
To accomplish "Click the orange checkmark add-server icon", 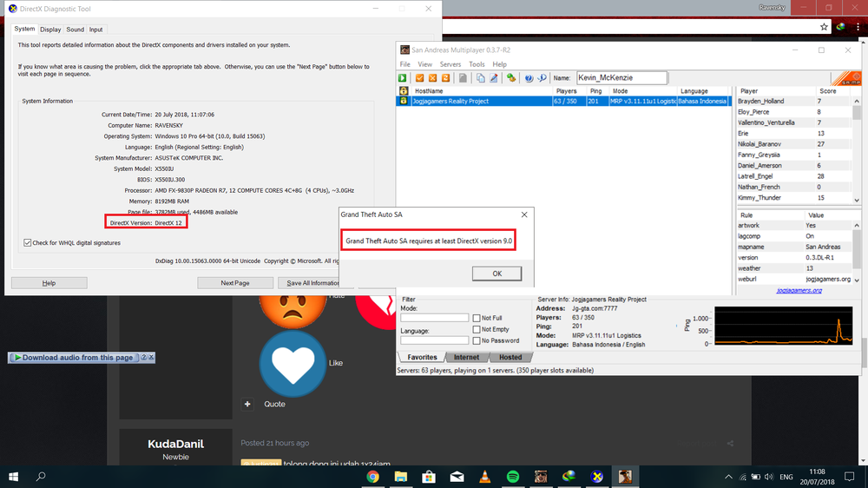I will 419,78.
